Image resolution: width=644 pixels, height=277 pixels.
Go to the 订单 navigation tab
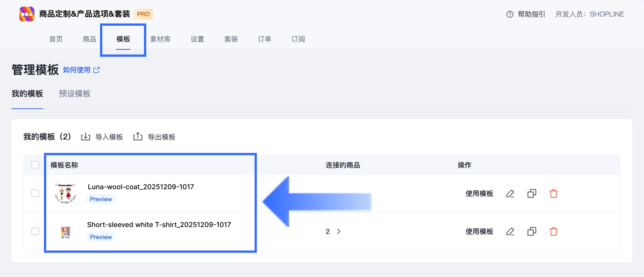pos(264,39)
